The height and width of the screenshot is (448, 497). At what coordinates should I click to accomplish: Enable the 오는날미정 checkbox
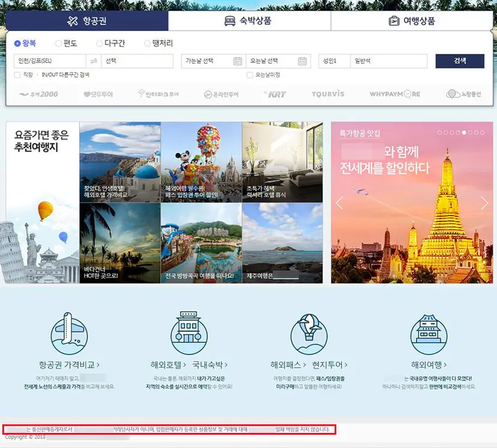click(250, 75)
